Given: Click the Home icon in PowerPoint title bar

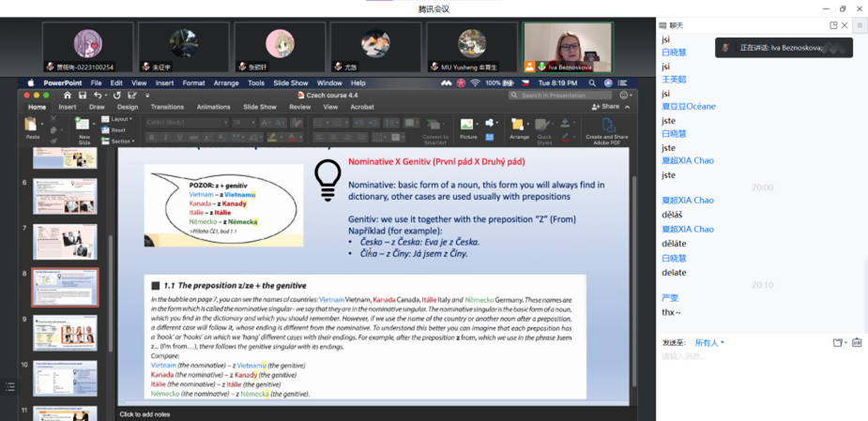Looking at the screenshot, I should tap(67, 95).
